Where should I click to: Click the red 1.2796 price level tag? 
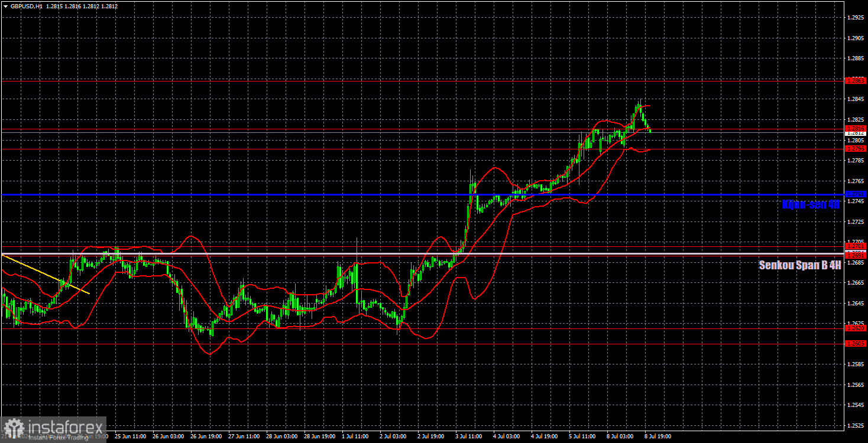(855, 149)
